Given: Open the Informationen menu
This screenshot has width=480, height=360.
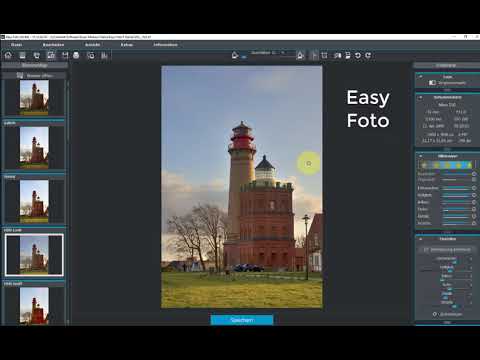Looking at the screenshot, I should (166, 45).
